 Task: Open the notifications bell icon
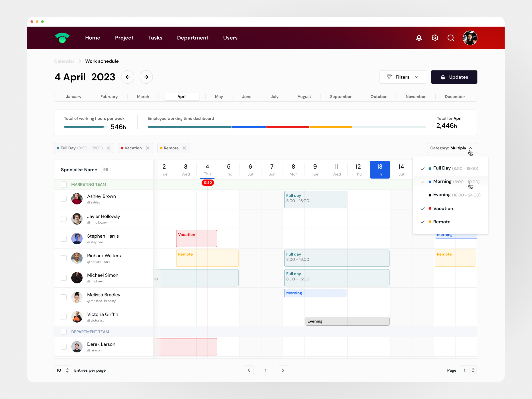click(x=419, y=38)
